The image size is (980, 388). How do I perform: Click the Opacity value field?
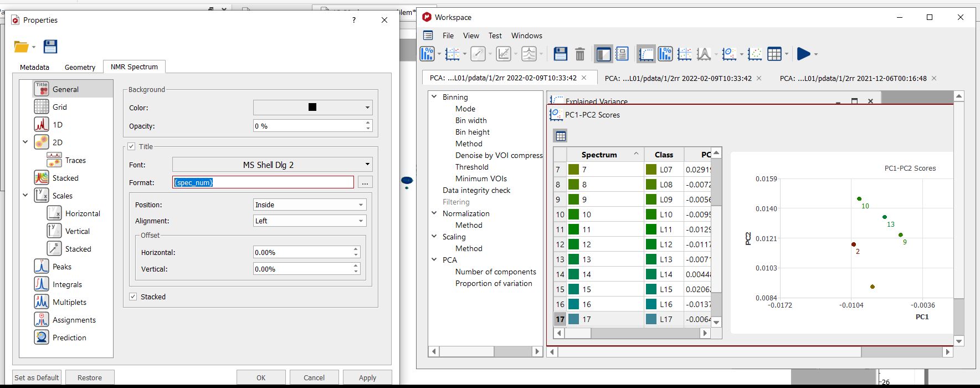tap(309, 126)
